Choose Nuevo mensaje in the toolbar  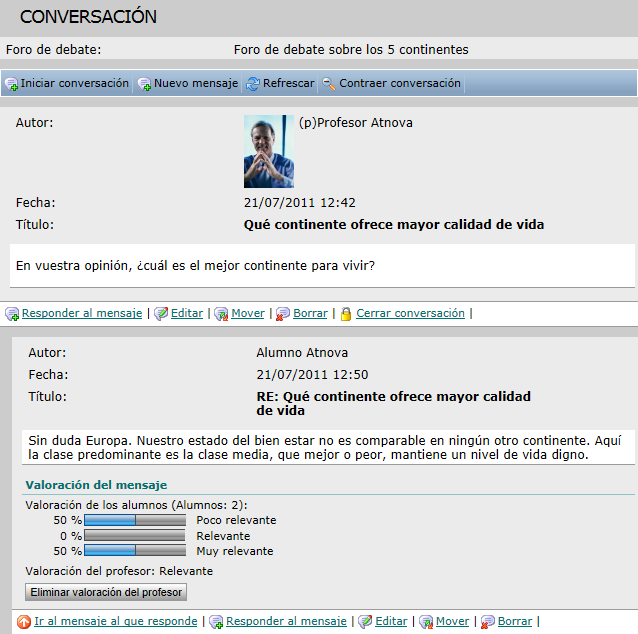196,83
